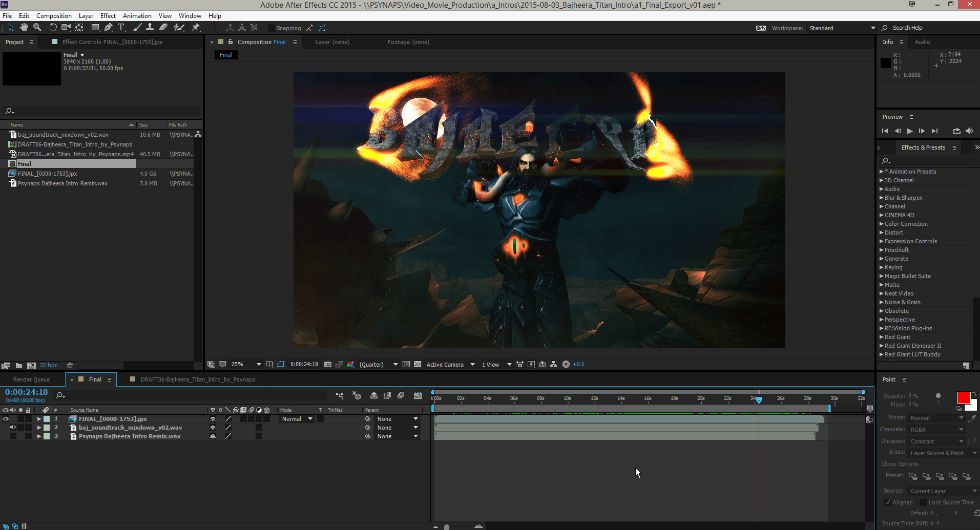The width and height of the screenshot is (980, 530).
Task: Select the Selection arrow tool
Action: click(11, 28)
